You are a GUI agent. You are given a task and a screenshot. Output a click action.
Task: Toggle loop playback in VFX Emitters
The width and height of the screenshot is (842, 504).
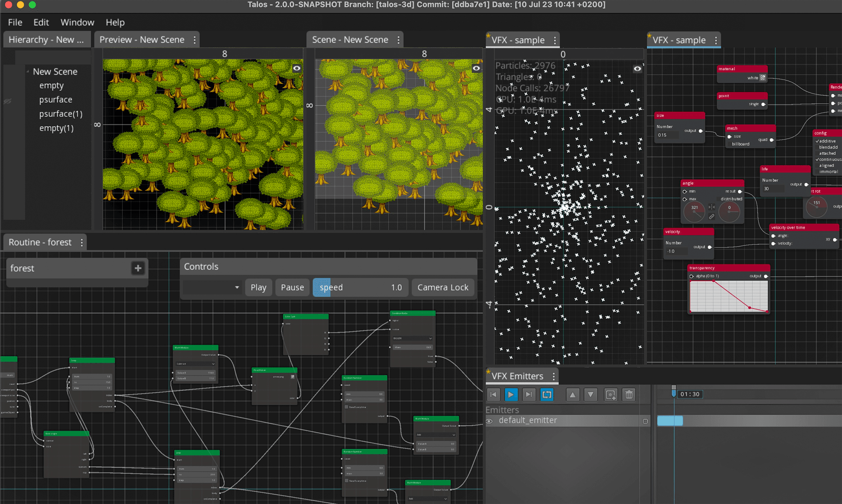click(547, 394)
